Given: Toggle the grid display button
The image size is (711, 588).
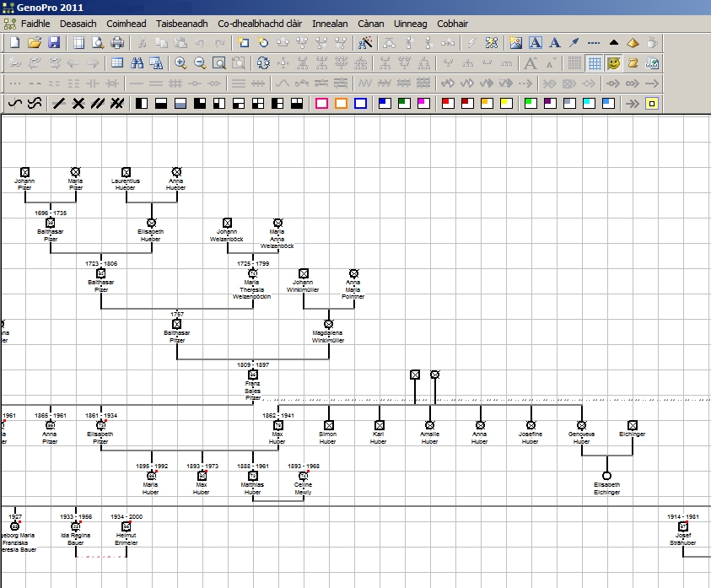Looking at the screenshot, I should [595, 62].
